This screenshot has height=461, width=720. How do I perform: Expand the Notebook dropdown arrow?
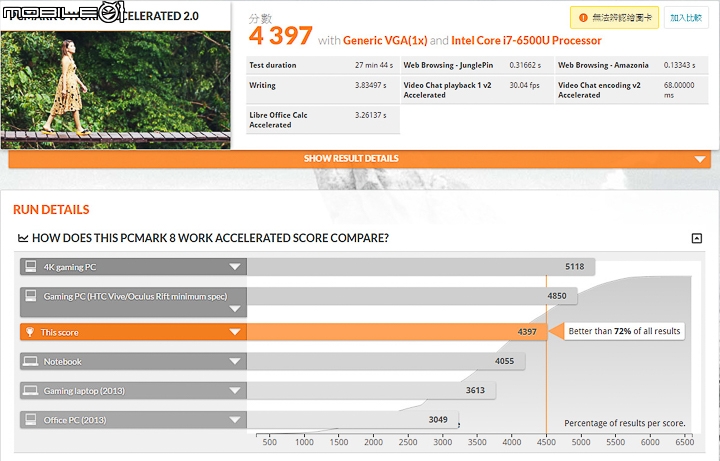(x=235, y=361)
